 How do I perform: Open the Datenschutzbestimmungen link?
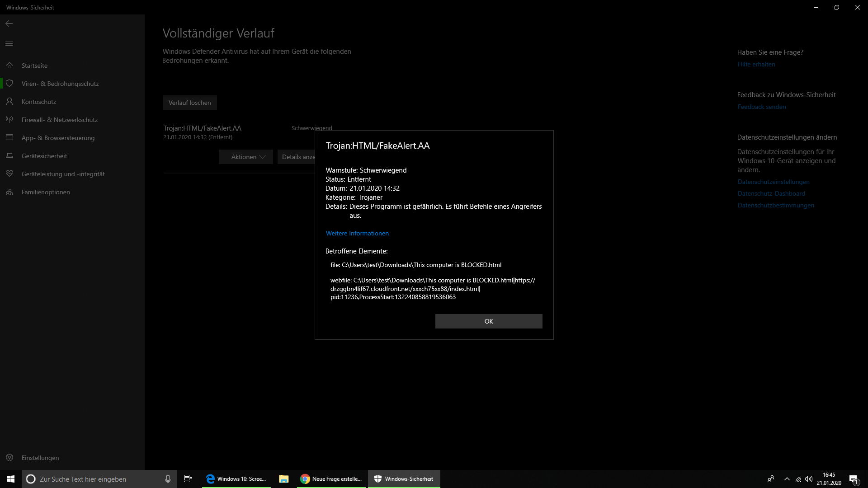point(776,205)
